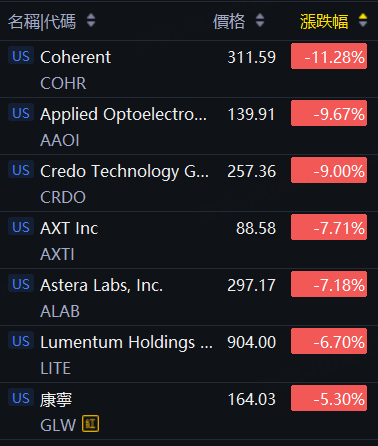The width and height of the screenshot is (378, 446).
Task: Click the 紅 dividend icon beside GLW
Action: coord(91,424)
